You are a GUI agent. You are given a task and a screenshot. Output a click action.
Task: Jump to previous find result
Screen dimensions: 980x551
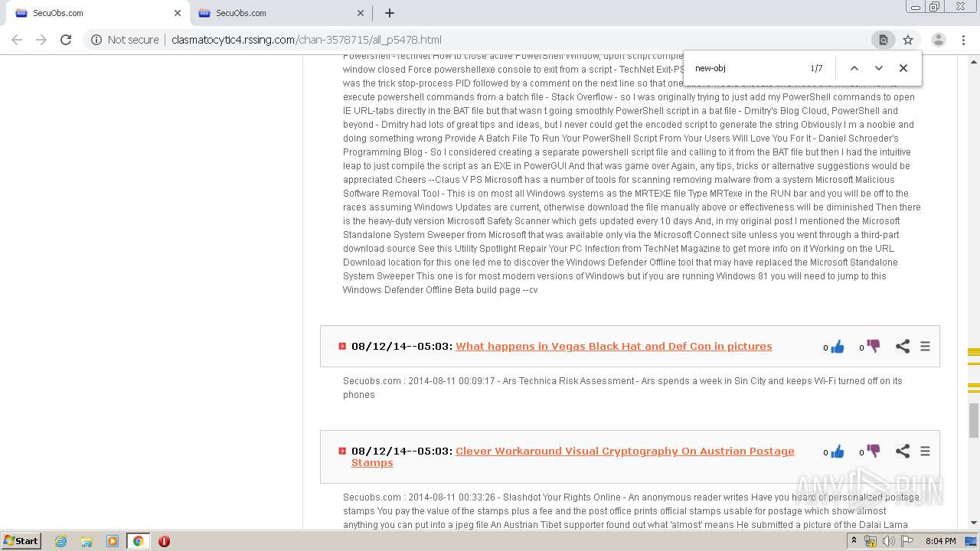[854, 68]
